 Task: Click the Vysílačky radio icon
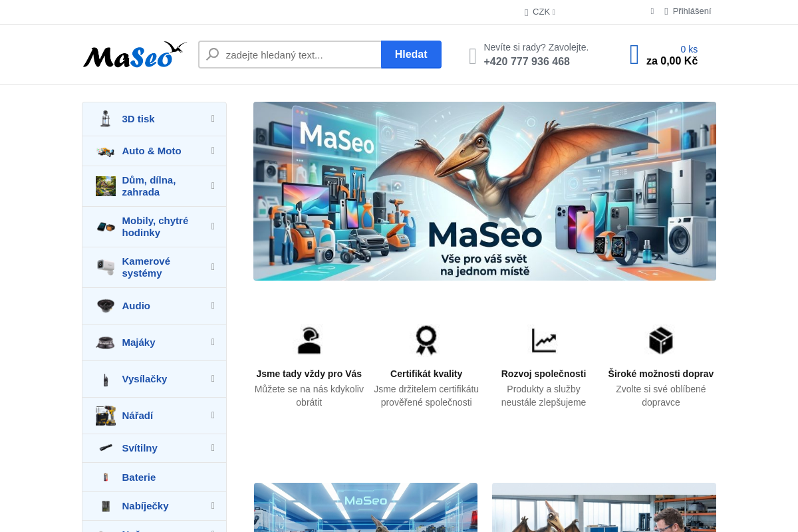pyautogui.click(x=106, y=380)
